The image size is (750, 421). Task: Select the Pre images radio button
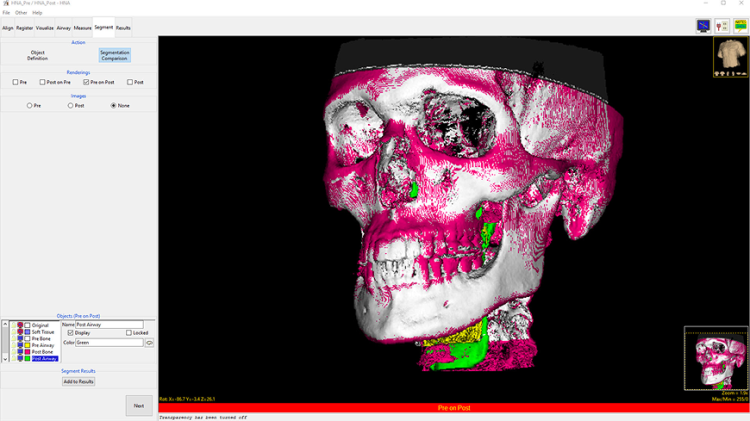pos(30,105)
